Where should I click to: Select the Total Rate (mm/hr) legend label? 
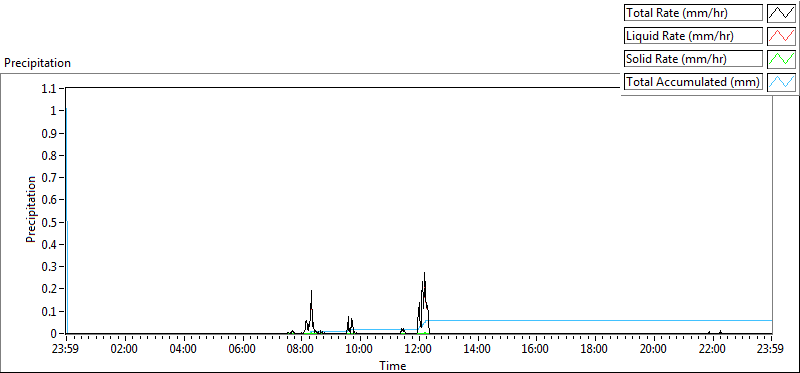pyautogui.click(x=693, y=13)
